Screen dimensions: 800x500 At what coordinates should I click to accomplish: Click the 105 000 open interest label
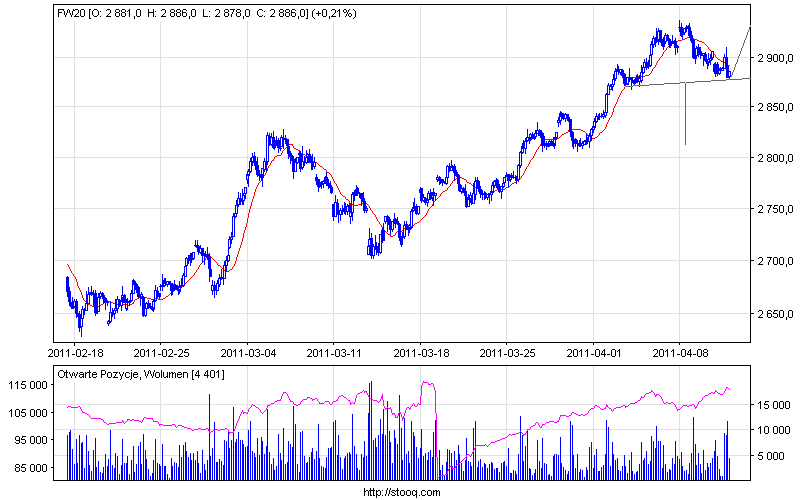(x=28, y=413)
